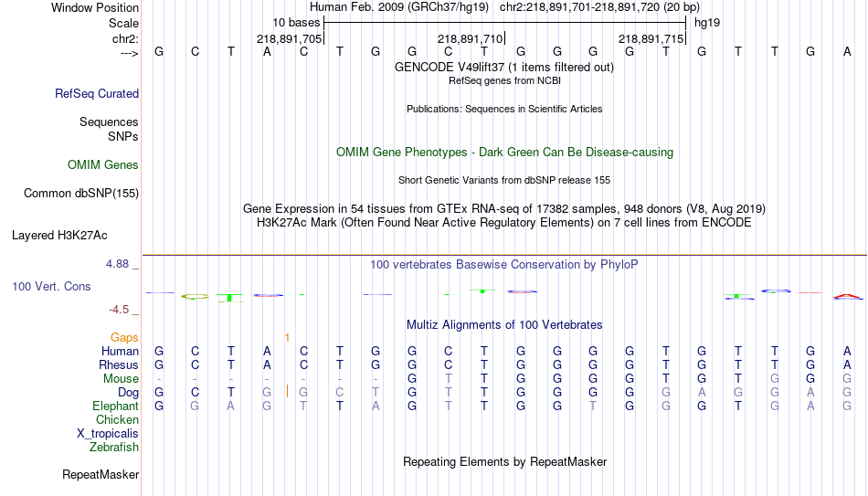
Task: Click the Sequences track label
Action: coord(109,121)
